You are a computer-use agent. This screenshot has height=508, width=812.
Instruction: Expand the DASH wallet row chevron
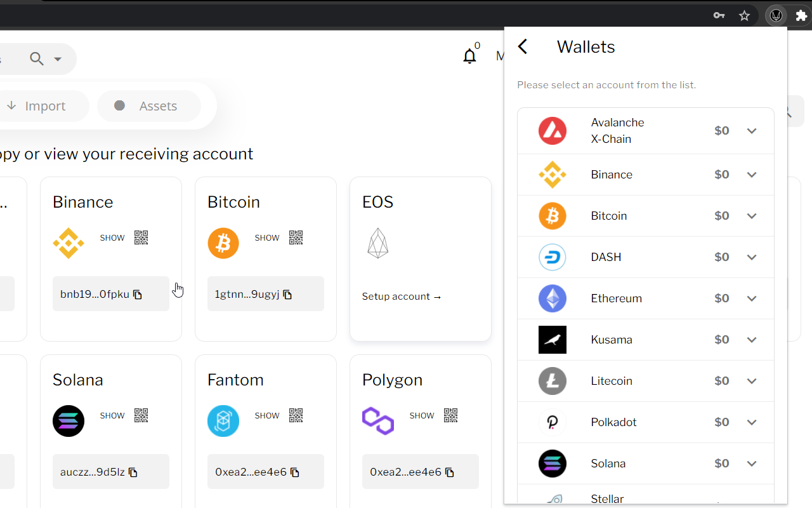752,257
